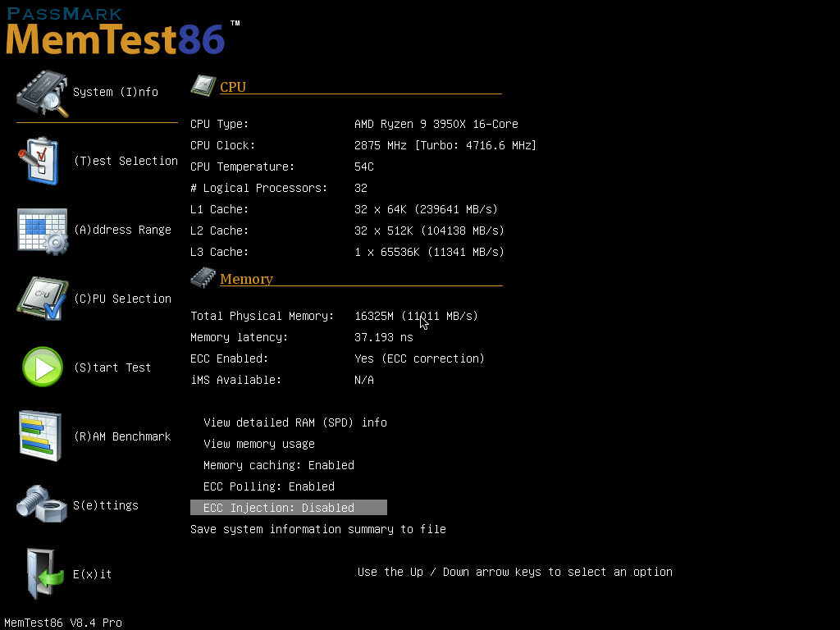This screenshot has width=840, height=630.
Task: Select the (S)tart Test label
Action: [112, 367]
